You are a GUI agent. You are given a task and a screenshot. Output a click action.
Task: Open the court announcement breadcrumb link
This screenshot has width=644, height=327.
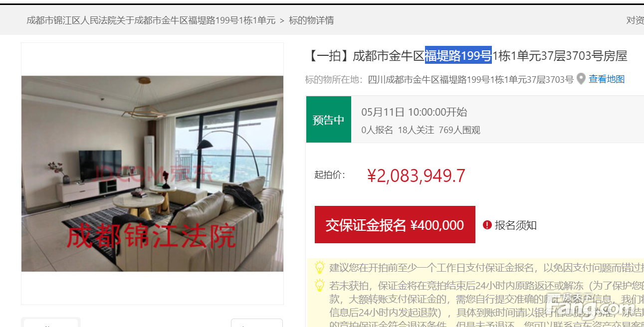151,20
